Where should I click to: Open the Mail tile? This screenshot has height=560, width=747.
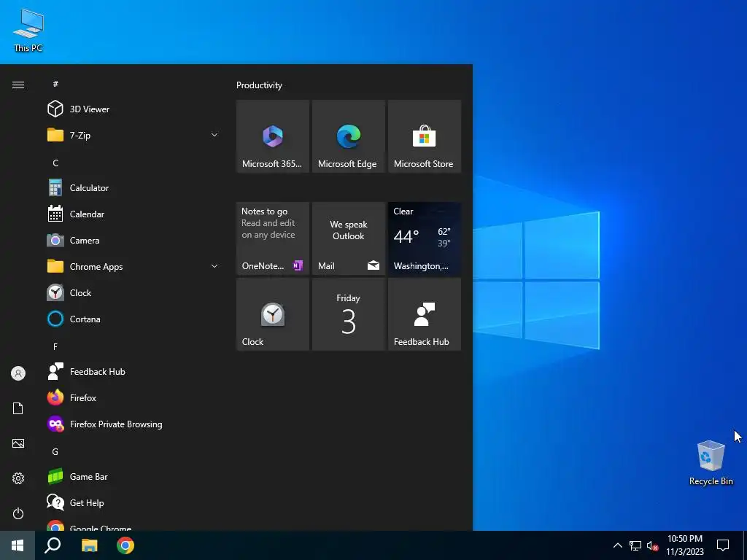click(x=349, y=238)
